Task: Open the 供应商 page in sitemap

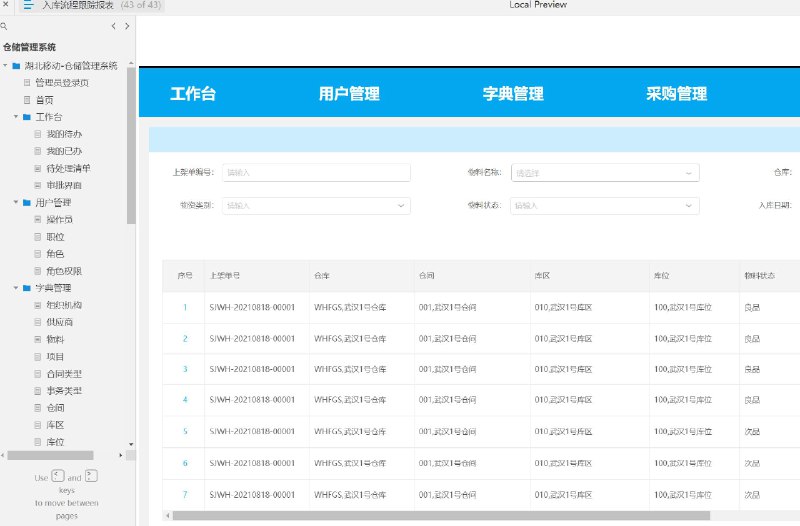Action: coord(59,322)
